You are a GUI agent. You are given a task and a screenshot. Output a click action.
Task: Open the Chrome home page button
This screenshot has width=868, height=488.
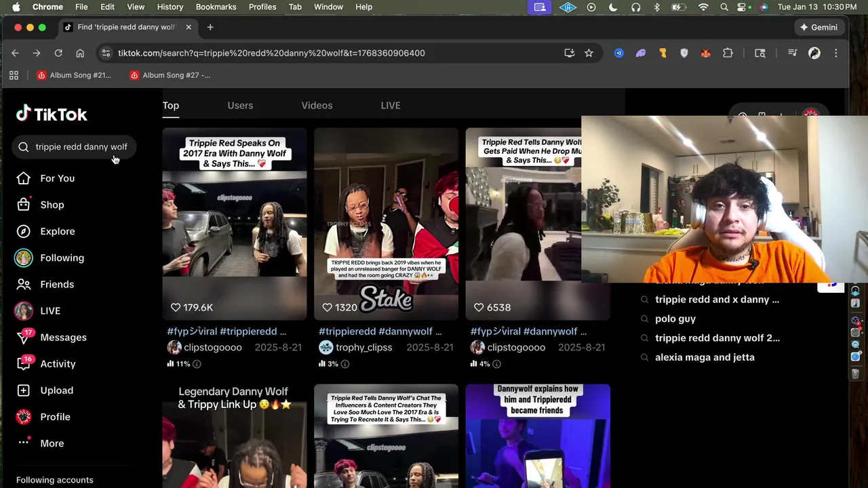pos(80,53)
